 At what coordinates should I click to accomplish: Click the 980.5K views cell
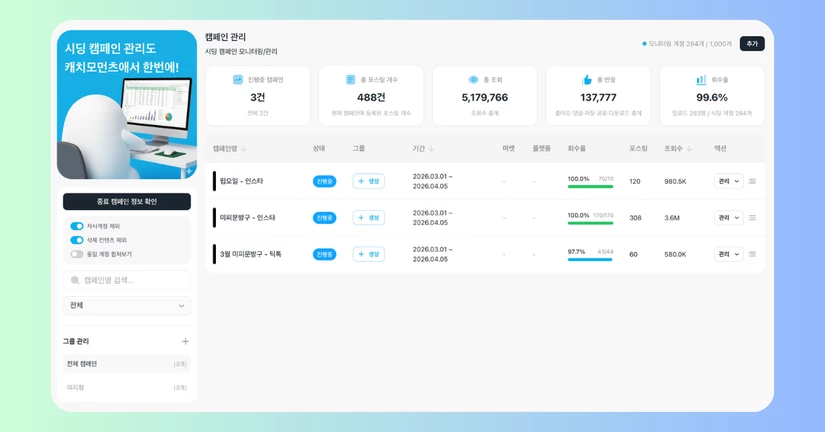(675, 181)
